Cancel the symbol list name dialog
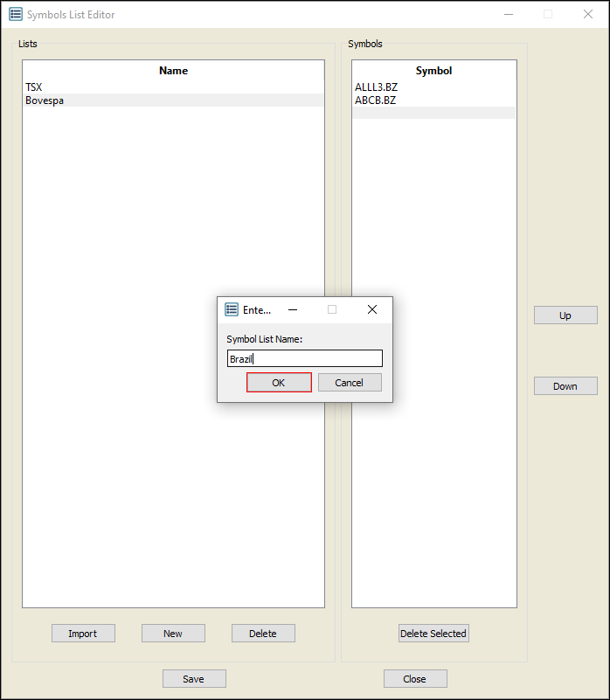Image resolution: width=610 pixels, height=700 pixels. coord(350,383)
